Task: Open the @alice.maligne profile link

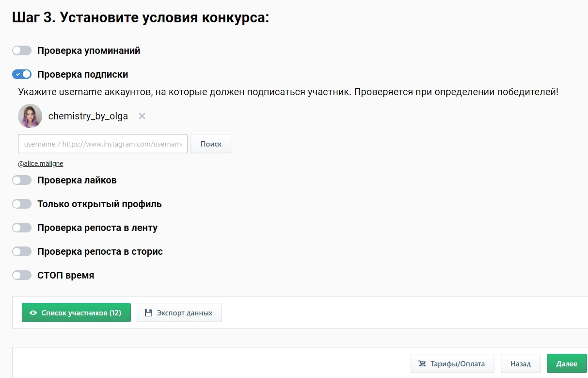Action: tap(40, 163)
